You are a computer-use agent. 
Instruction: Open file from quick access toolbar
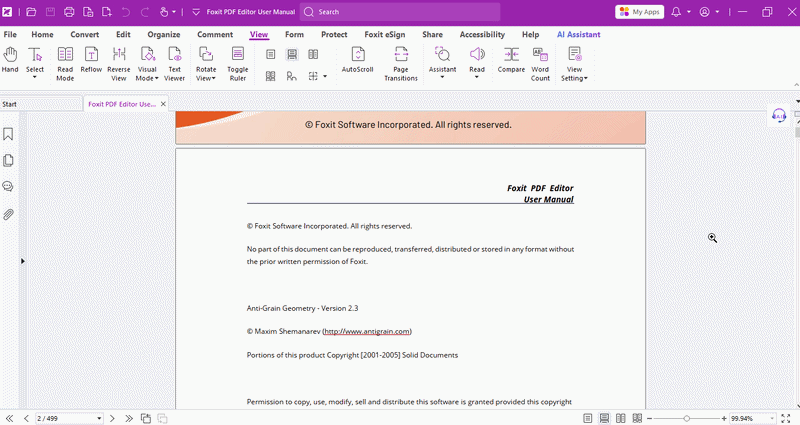tap(31, 12)
